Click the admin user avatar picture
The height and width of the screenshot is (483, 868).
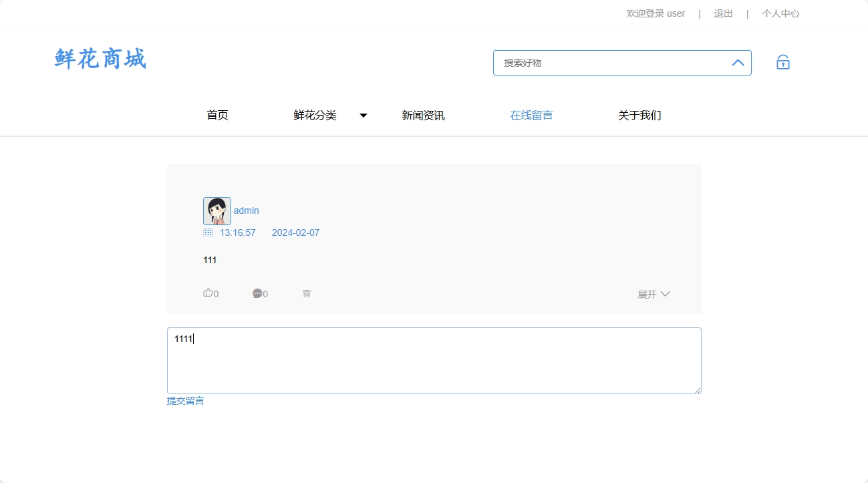pyautogui.click(x=216, y=210)
